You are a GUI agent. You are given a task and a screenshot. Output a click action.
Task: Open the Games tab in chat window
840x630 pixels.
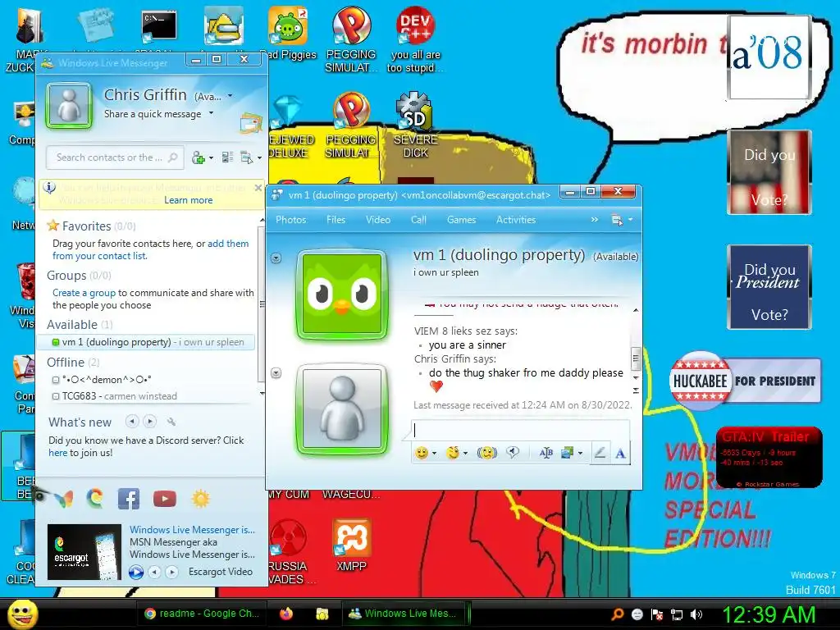click(x=461, y=220)
